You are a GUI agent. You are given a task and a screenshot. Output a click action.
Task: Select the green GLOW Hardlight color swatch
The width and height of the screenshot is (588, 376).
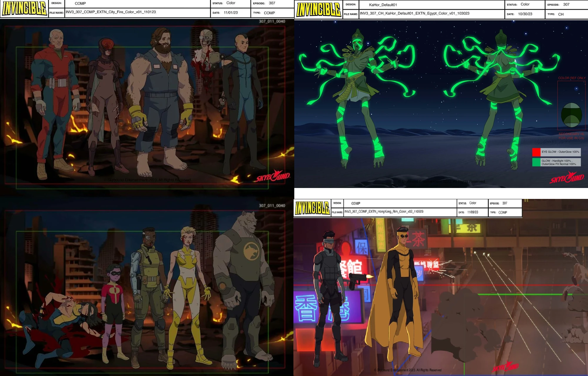coord(536,162)
